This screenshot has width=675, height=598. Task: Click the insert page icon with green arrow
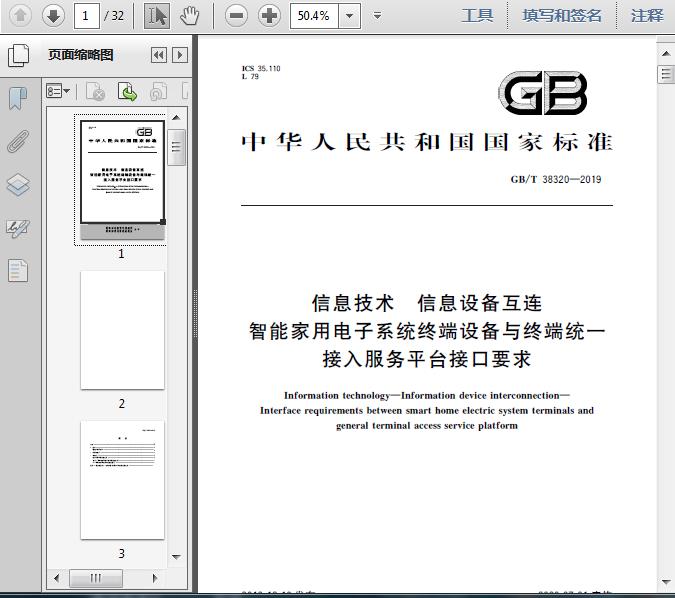coord(127,91)
